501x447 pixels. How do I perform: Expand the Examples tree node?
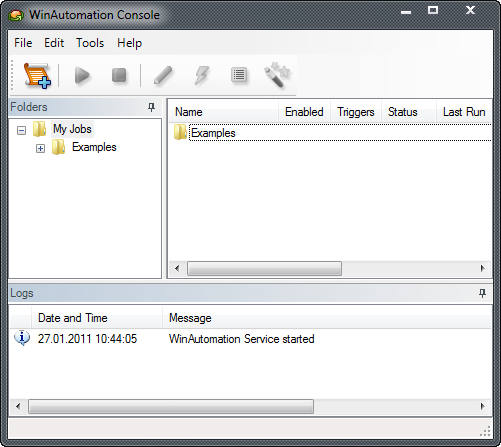40,148
